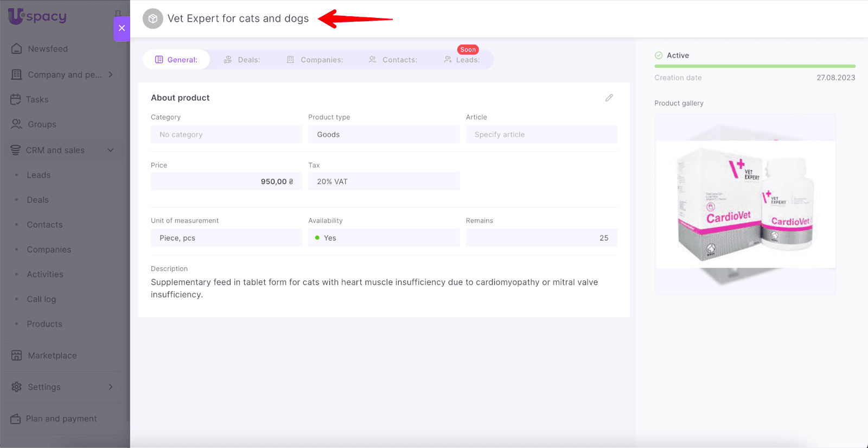Click the Settings gear icon

[17, 387]
